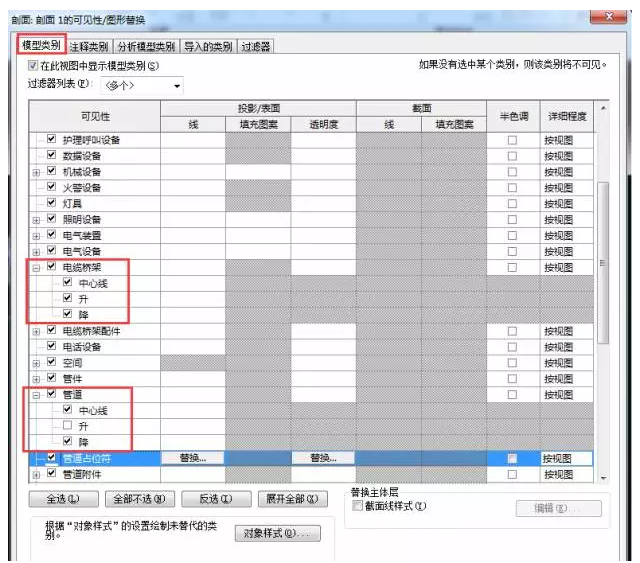Expand the 电气设备 tree node
This screenshot has height=563, width=640.
tap(36, 252)
